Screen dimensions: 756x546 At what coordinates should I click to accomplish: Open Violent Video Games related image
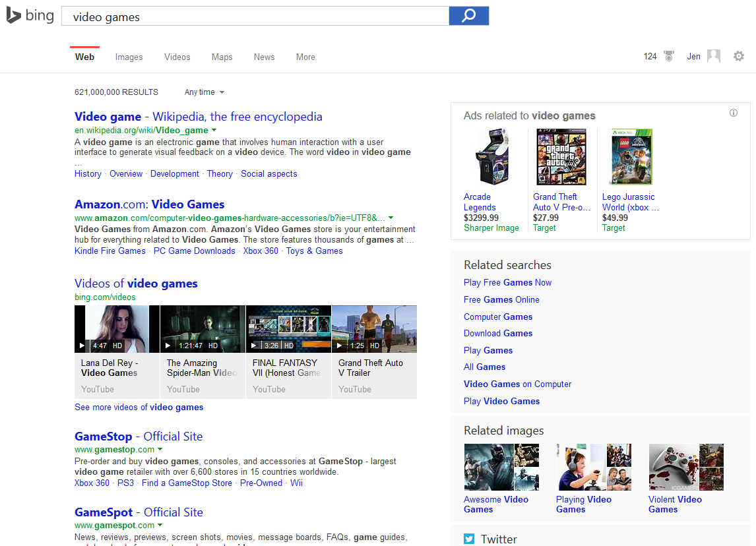(686, 467)
